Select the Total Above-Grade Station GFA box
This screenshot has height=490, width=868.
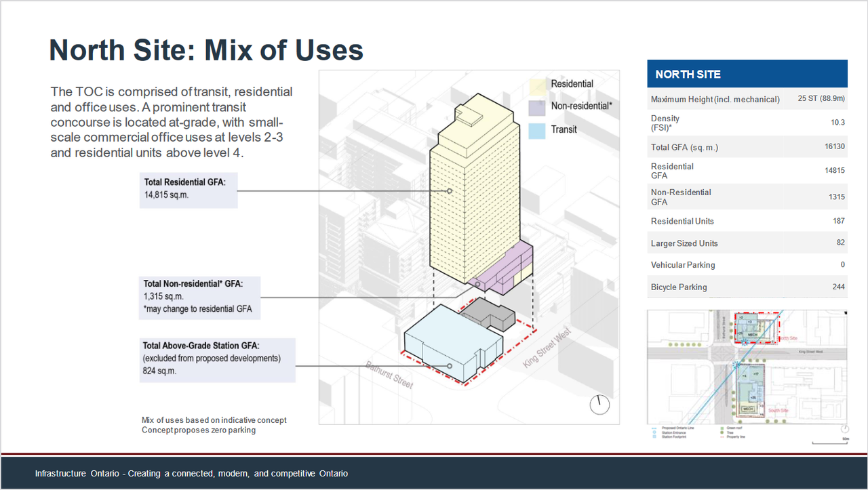[x=218, y=359]
